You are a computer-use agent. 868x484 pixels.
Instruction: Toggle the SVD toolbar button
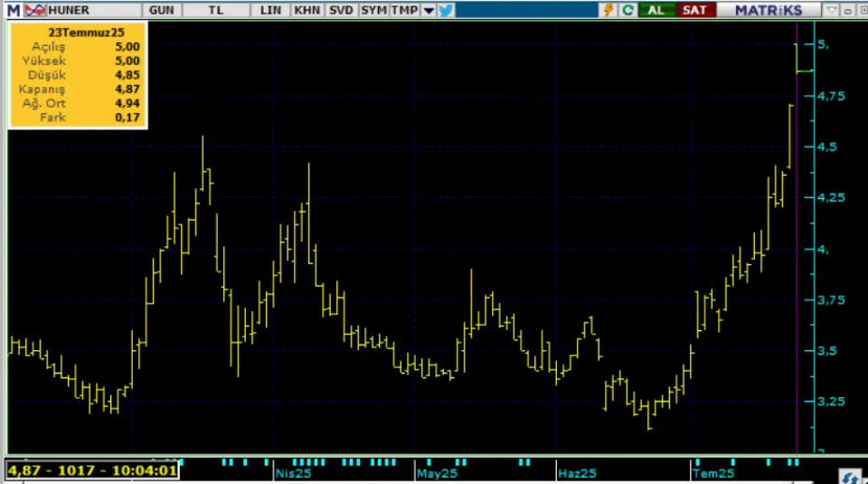click(x=341, y=10)
